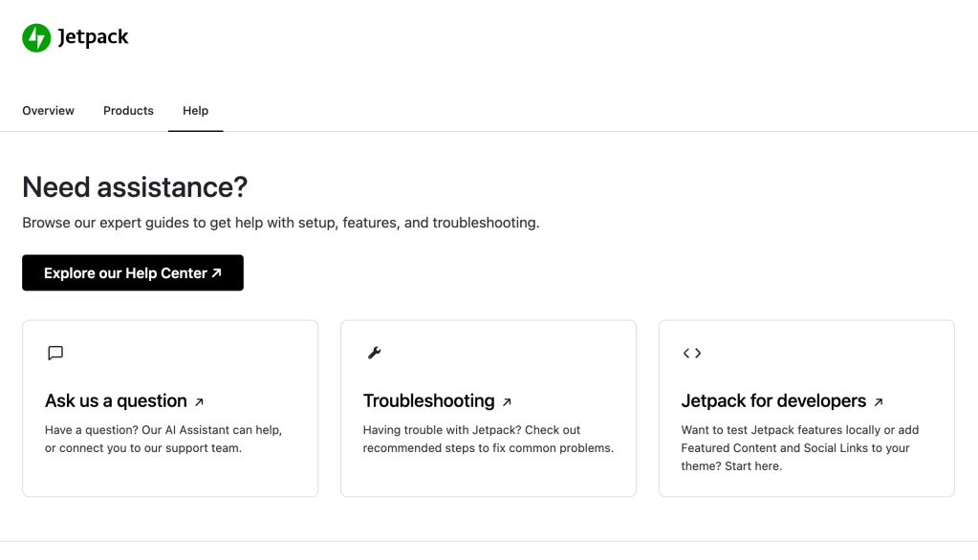Click external arrow beside Troubleshooting heading
This screenshot has width=978, height=560.
[507, 402]
